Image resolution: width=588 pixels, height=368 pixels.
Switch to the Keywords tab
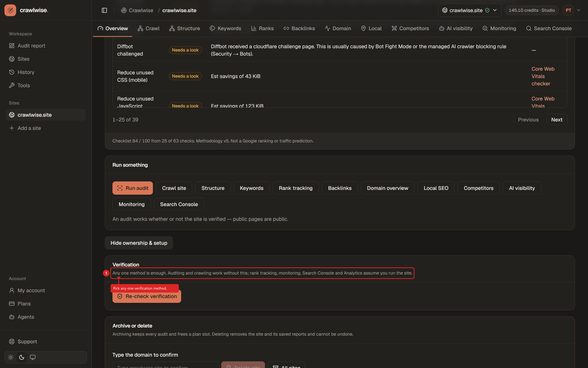click(x=225, y=29)
